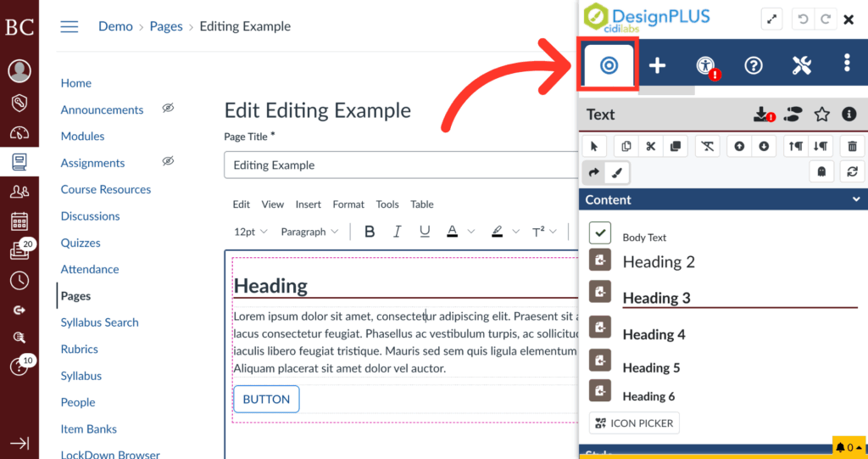Open the add content plus tab
This screenshot has width=868, height=459.
pyautogui.click(x=657, y=65)
